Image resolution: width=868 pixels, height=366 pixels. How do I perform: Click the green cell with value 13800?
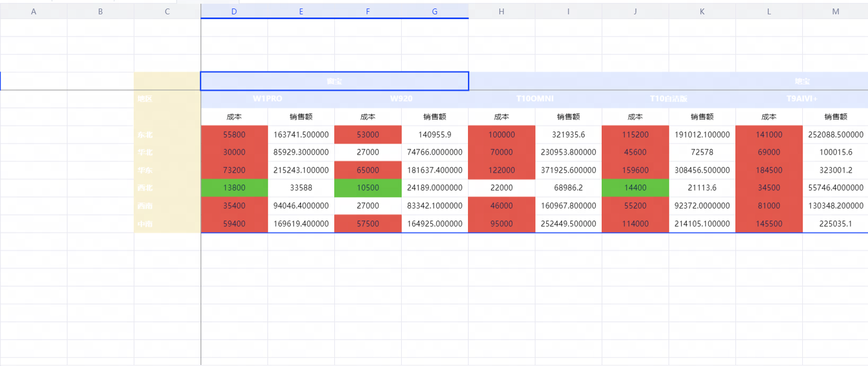pos(234,188)
